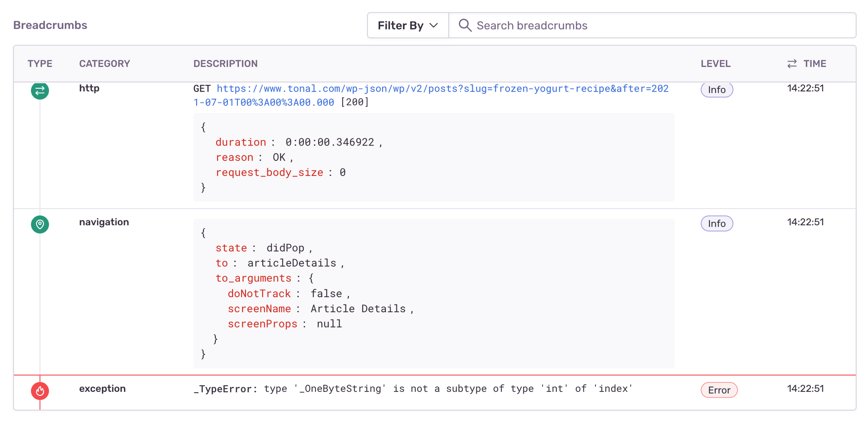
Task: Toggle time format via swap arrows icon
Action: (x=792, y=64)
